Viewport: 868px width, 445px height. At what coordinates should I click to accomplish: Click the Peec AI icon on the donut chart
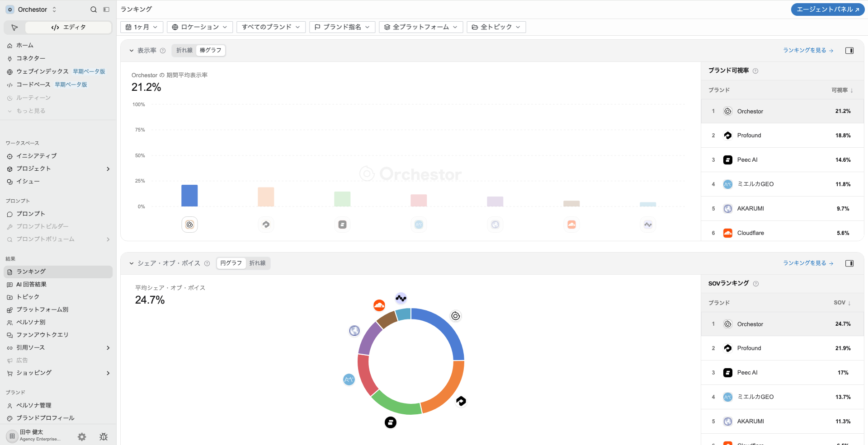(391, 422)
